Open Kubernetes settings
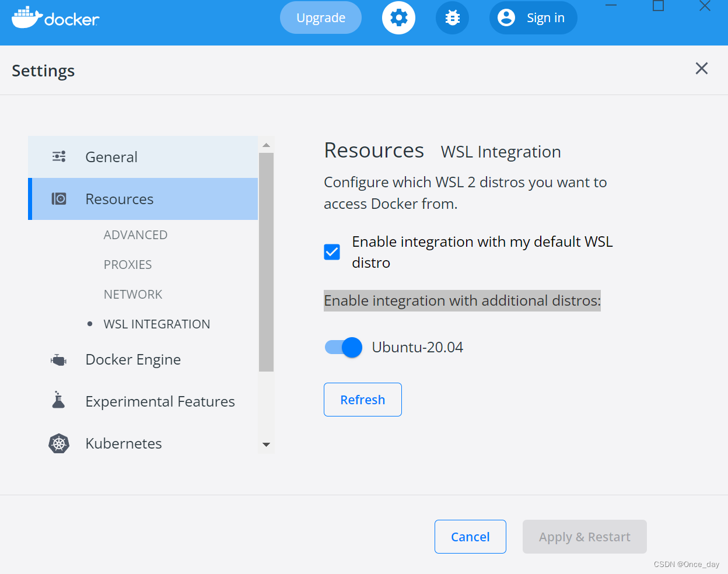Viewport: 728px width, 574px height. pos(124,443)
